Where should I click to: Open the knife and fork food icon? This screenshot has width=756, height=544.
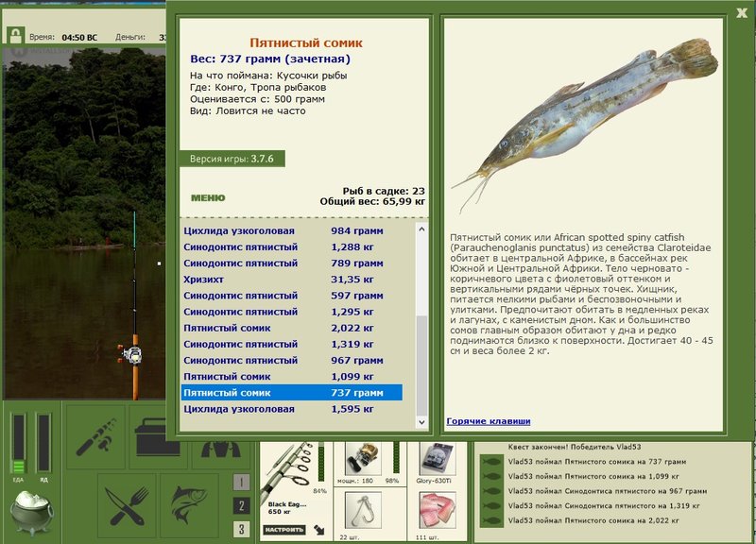click(x=128, y=505)
